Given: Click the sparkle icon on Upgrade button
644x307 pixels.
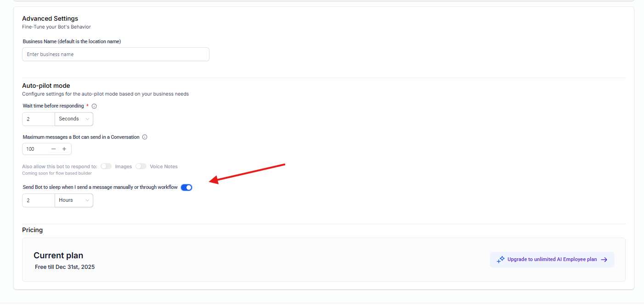Looking at the screenshot, I should point(501,260).
